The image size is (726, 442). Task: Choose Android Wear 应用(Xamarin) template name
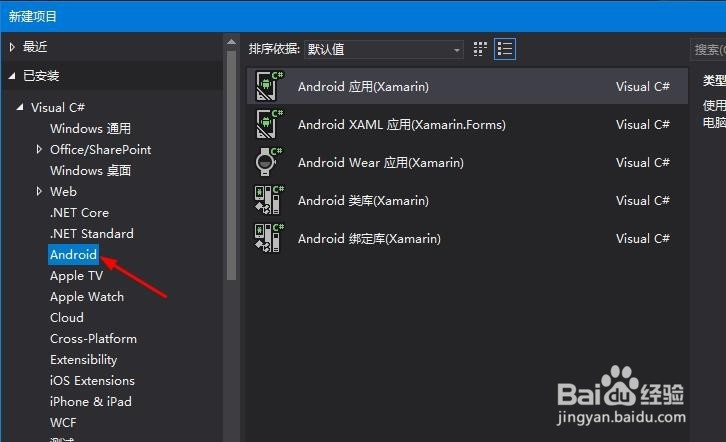click(381, 162)
